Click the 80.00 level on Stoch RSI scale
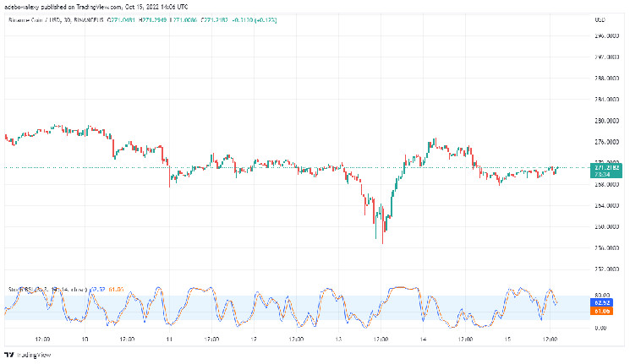 600,295
